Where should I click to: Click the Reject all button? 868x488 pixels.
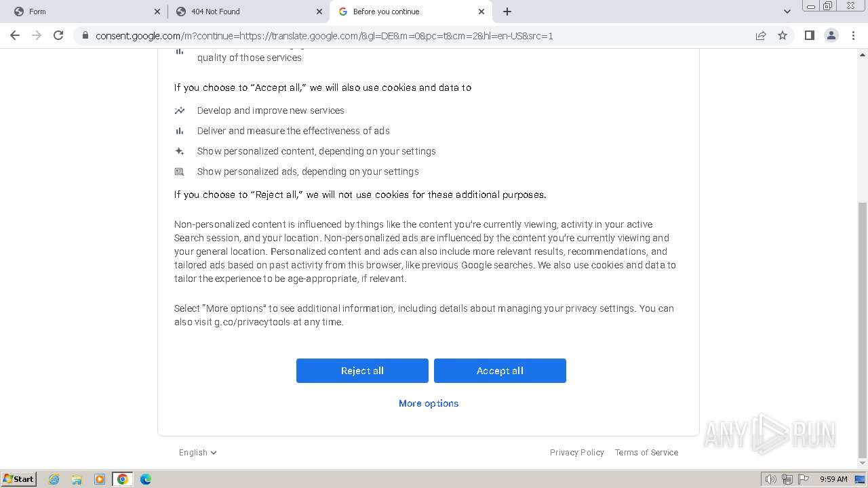(x=362, y=371)
